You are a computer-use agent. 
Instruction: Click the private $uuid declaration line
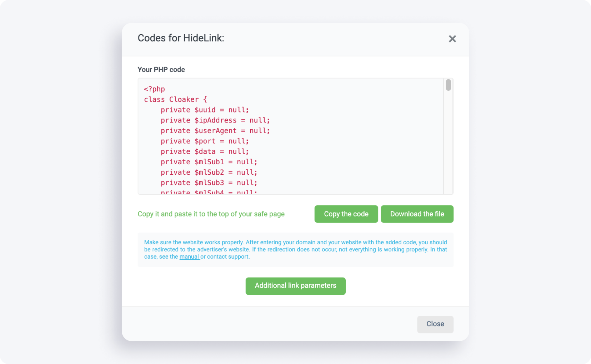point(196,110)
